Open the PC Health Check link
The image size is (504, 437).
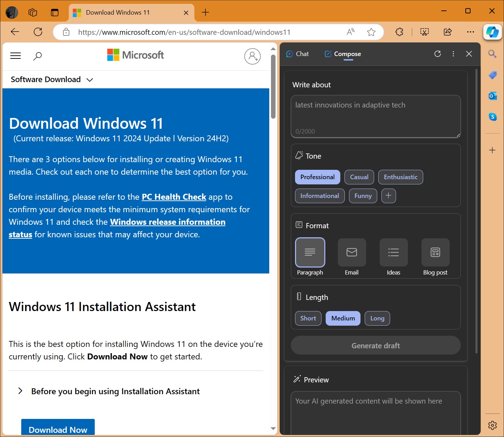coord(173,197)
